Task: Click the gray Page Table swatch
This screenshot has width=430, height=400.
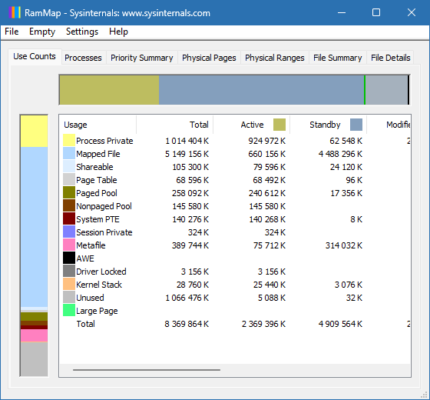Action: tap(69, 180)
